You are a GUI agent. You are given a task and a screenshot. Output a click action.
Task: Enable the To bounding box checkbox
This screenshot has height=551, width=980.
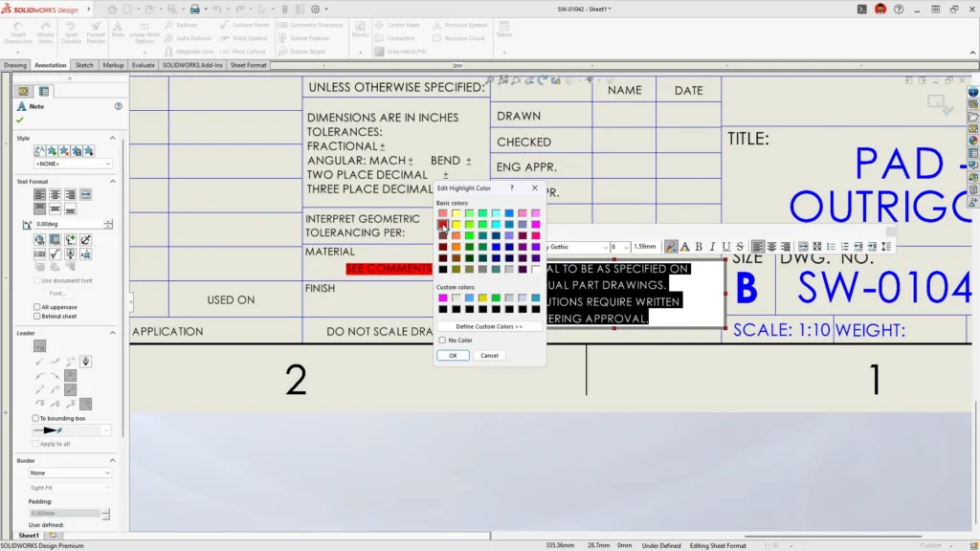point(37,418)
